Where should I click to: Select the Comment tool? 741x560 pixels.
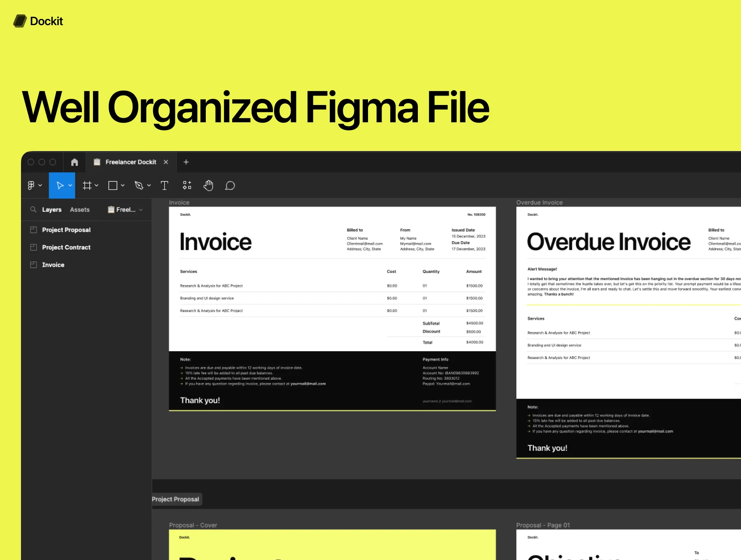[x=230, y=186]
